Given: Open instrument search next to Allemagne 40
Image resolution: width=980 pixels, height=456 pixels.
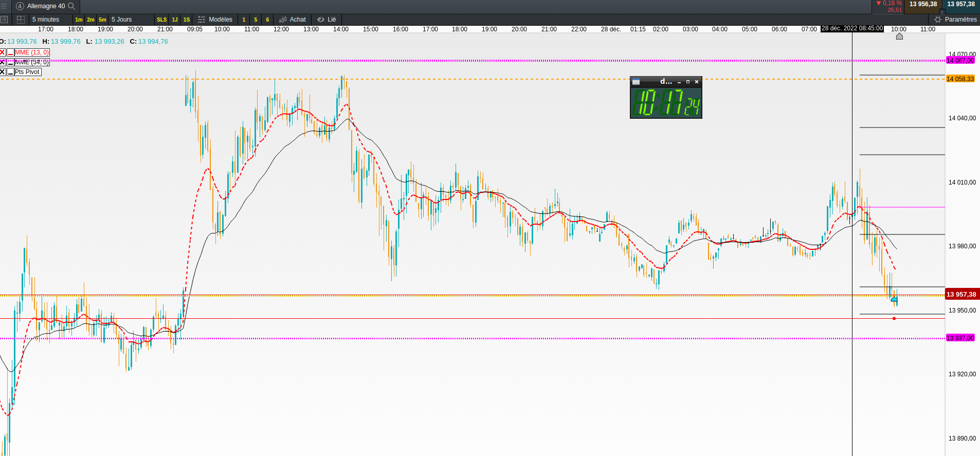Looking at the screenshot, I should (71, 6).
